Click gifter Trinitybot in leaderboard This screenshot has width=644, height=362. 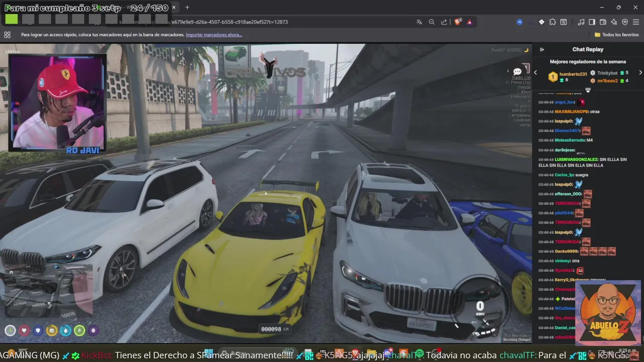pos(607,73)
